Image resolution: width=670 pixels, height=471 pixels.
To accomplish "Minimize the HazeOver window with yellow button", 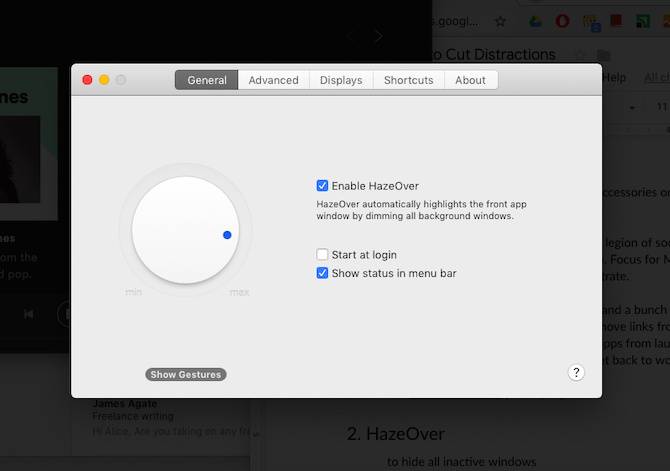I will pos(104,80).
